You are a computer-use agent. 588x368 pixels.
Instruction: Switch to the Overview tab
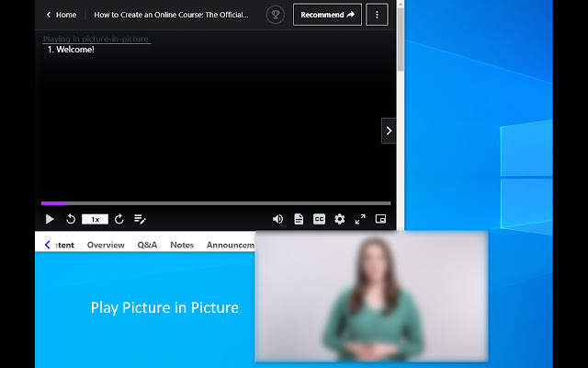click(x=106, y=245)
